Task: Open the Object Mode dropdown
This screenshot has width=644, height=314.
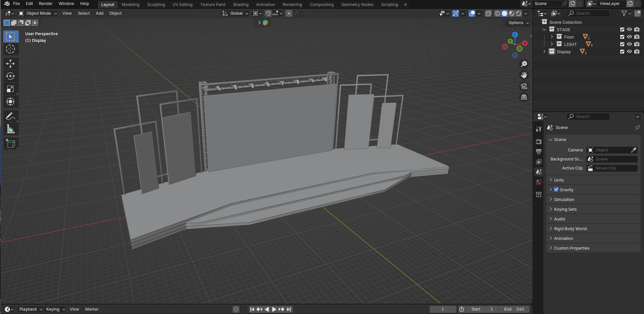Action: tap(38, 13)
